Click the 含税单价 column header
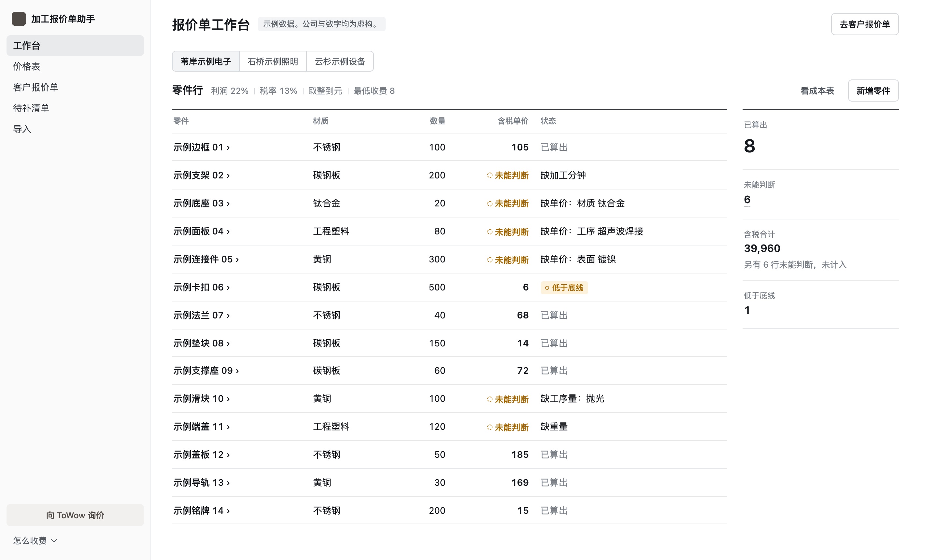The image size is (938, 560). click(513, 121)
